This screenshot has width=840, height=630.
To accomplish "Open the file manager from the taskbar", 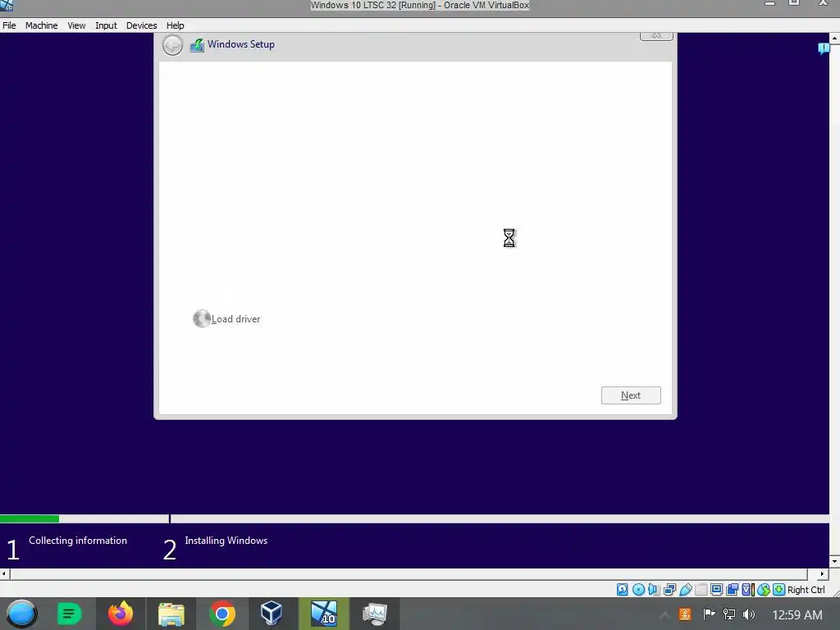I will pyautogui.click(x=171, y=614).
